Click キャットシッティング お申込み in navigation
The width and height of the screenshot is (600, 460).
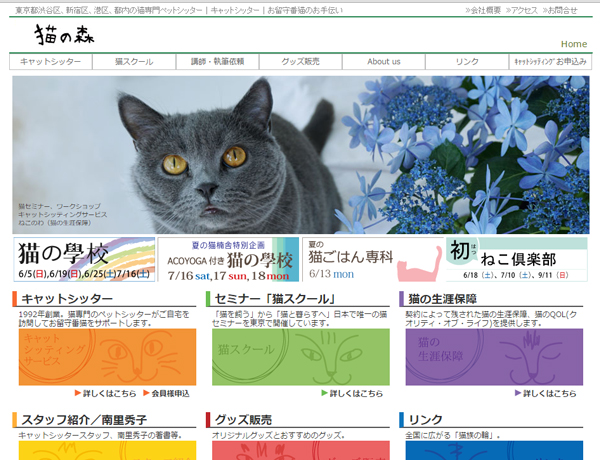549,62
